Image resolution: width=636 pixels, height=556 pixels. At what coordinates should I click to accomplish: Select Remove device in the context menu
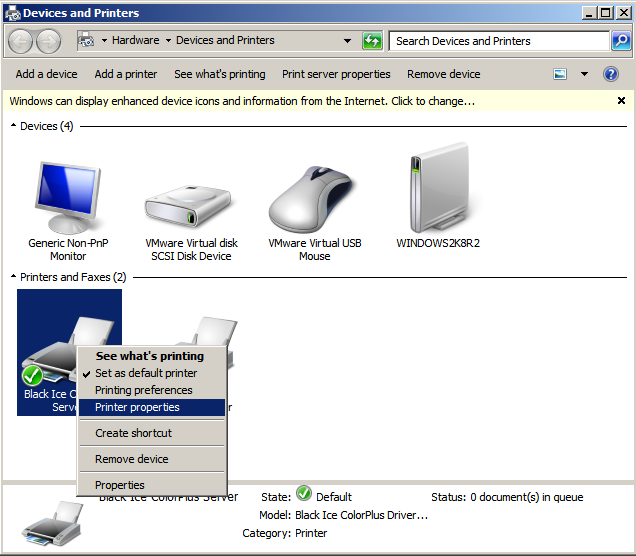(131, 459)
